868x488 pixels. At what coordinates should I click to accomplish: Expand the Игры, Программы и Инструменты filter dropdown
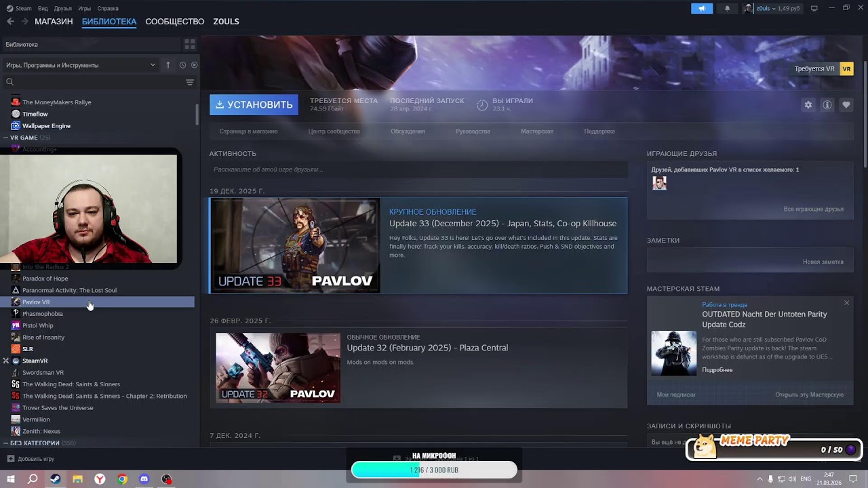81,65
